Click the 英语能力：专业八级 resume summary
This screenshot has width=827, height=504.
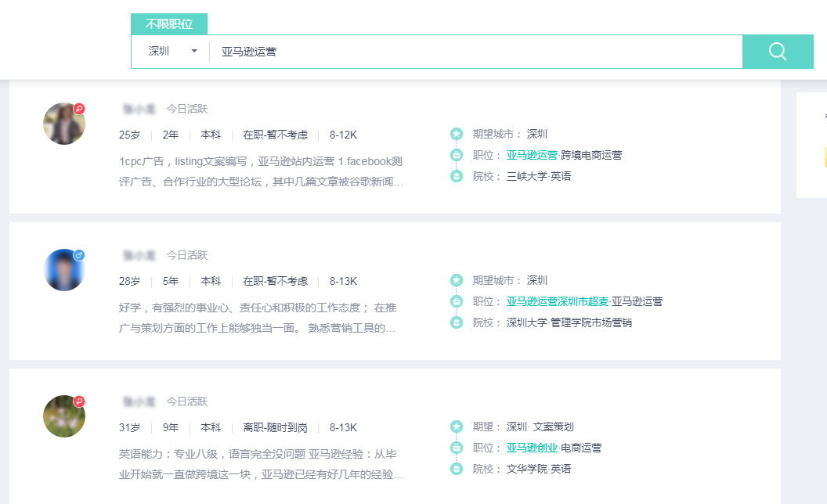[x=261, y=464]
